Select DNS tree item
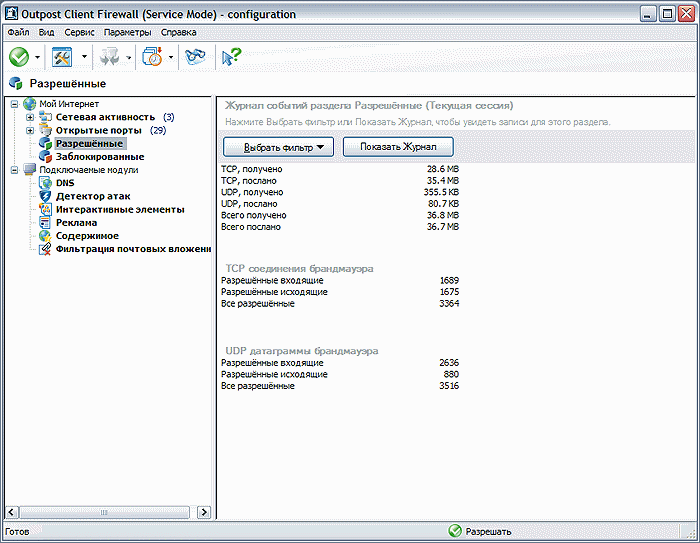The image size is (700, 543). click(65, 183)
